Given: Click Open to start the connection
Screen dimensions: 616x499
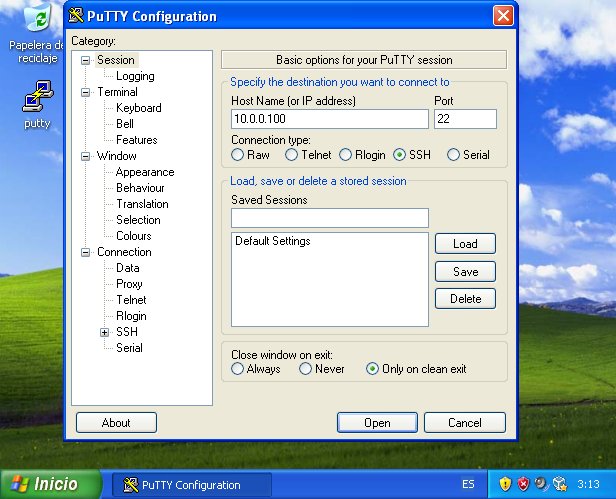Looking at the screenshot, I should coord(377,423).
